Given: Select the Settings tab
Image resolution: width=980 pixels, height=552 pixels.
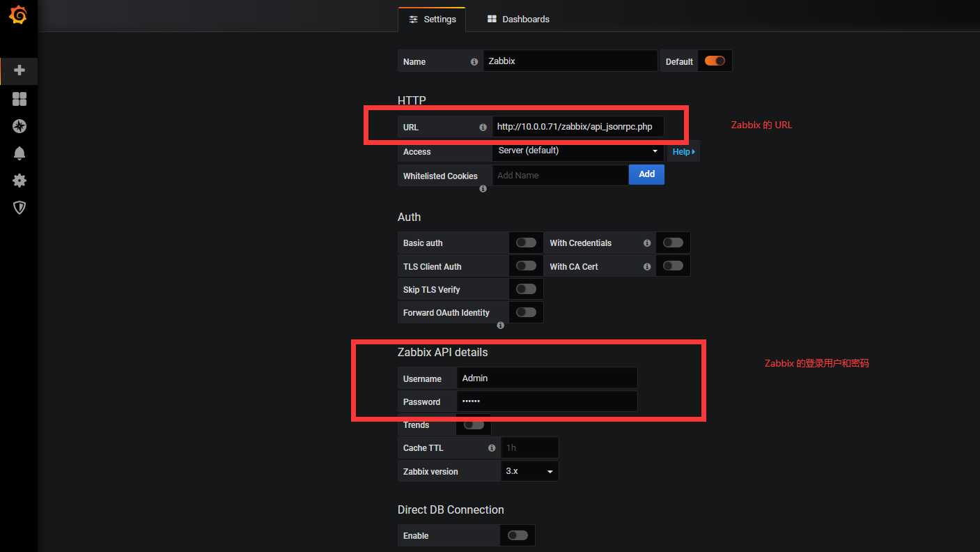Looking at the screenshot, I should [x=432, y=19].
